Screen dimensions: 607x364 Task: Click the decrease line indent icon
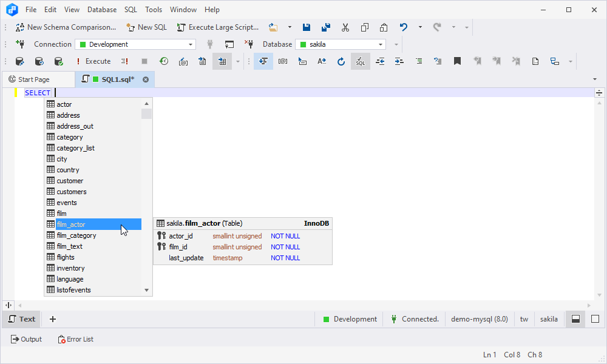tap(380, 61)
